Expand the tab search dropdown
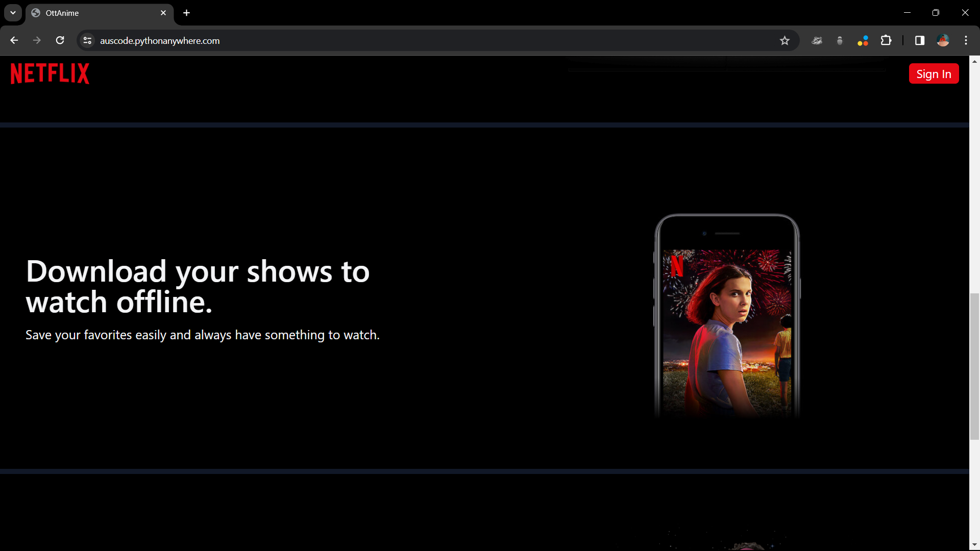The width and height of the screenshot is (980, 551). tap(13, 13)
